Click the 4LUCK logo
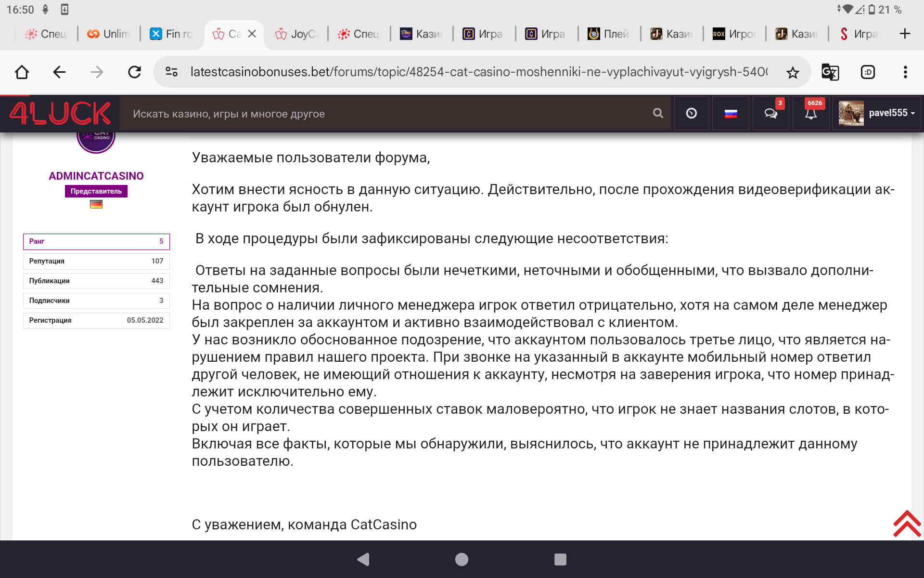Image resolution: width=924 pixels, height=578 pixels. click(60, 114)
